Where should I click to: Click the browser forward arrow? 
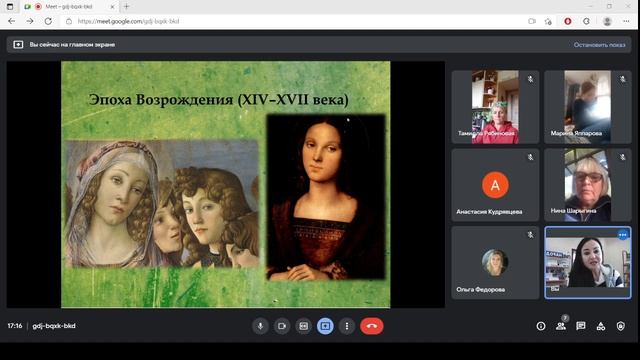pyautogui.click(x=30, y=21)
